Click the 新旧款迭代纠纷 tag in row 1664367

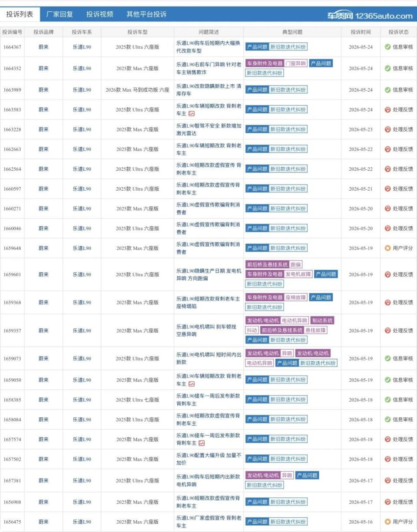tap(288, 47)
